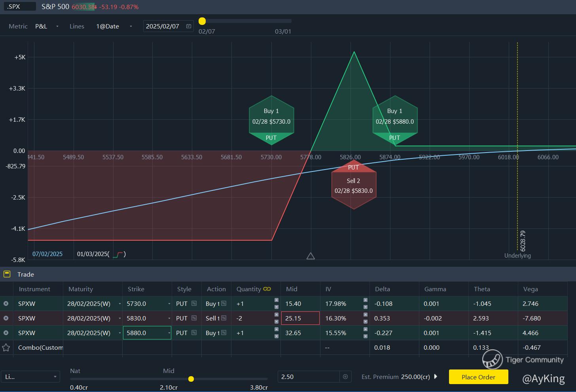
Task: Click the Gamma column header
Action: click(435, 289)
